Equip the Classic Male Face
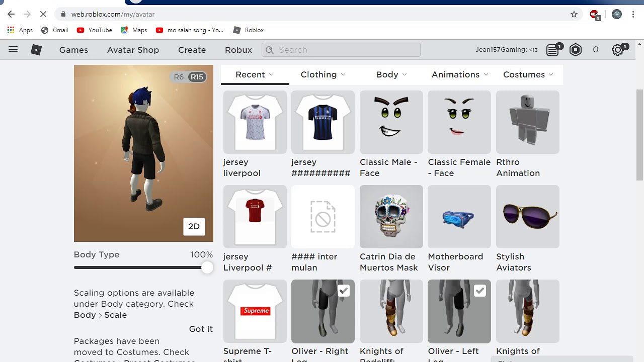This screenshot has width=644, height=362. (391, 122)
